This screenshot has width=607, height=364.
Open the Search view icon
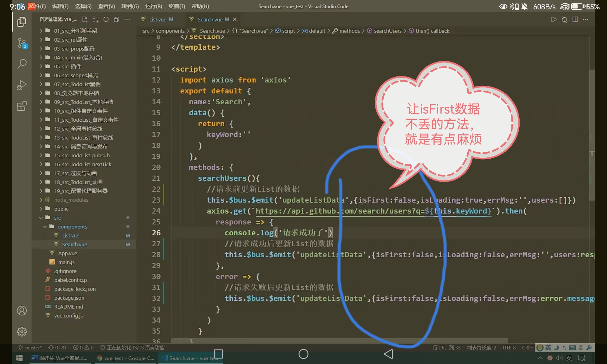pyautogui.click(x=22, y=64)
